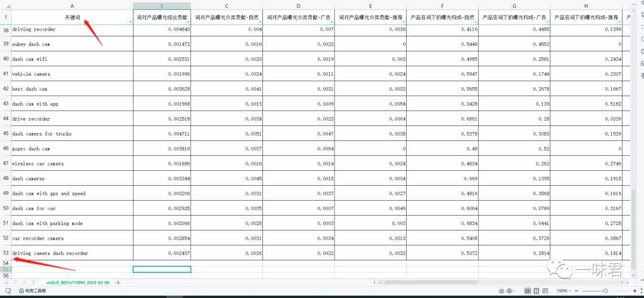
Task: Switch to Normal view icon in status bar
Action: [x=528, y=291]
